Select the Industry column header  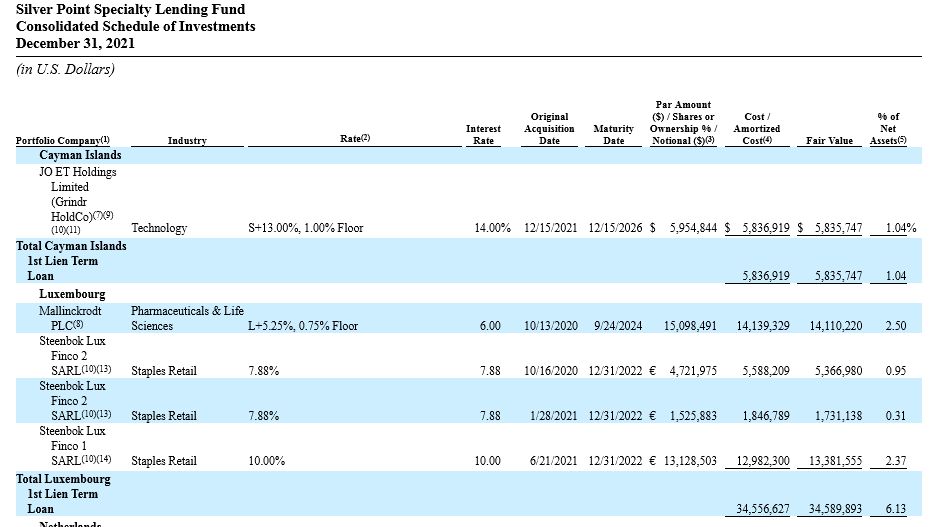click(x=187, y=141)
